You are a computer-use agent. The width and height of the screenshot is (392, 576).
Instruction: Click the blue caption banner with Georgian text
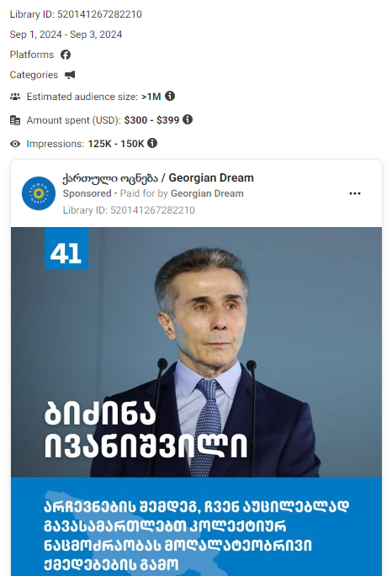(196, 526)
